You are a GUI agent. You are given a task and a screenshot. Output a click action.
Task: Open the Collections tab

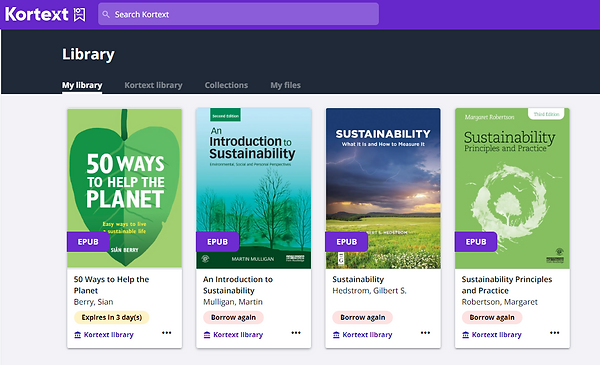pyautogui.click(x=226, y=85)
